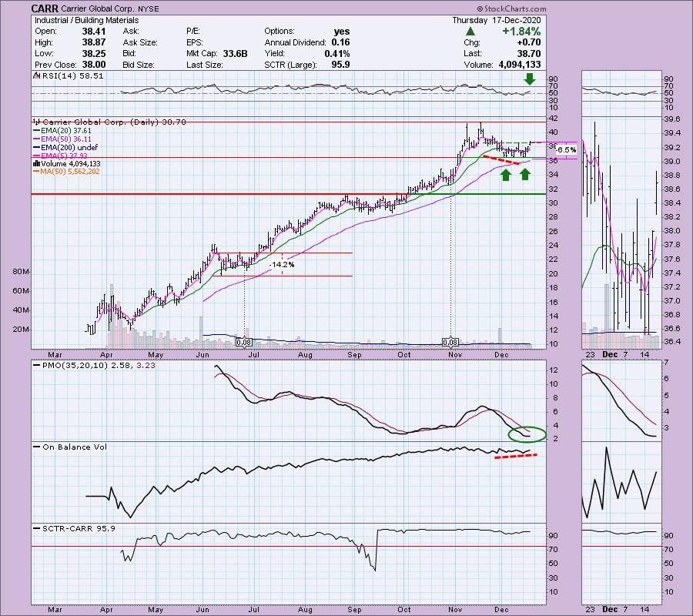Click the PMO(35,20,10) indicator label
The height and width of the screenshot is (616, 693).
click(94, 366)
